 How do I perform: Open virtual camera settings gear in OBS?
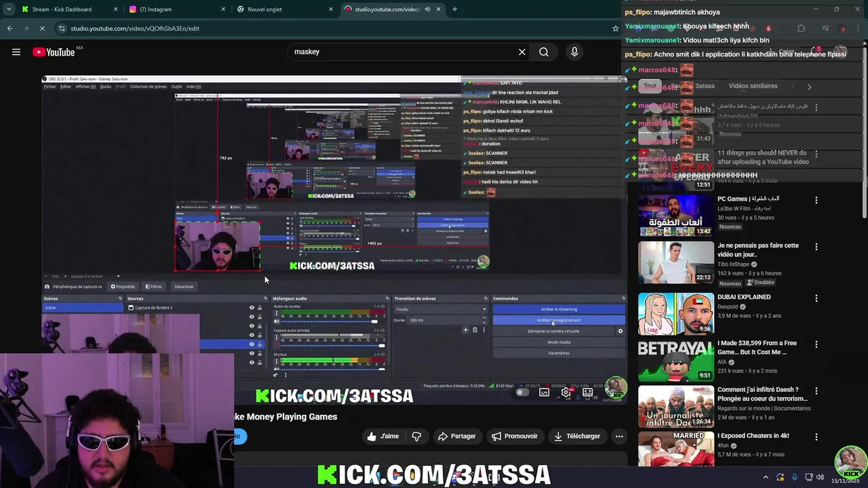click(x=620, y=331)
